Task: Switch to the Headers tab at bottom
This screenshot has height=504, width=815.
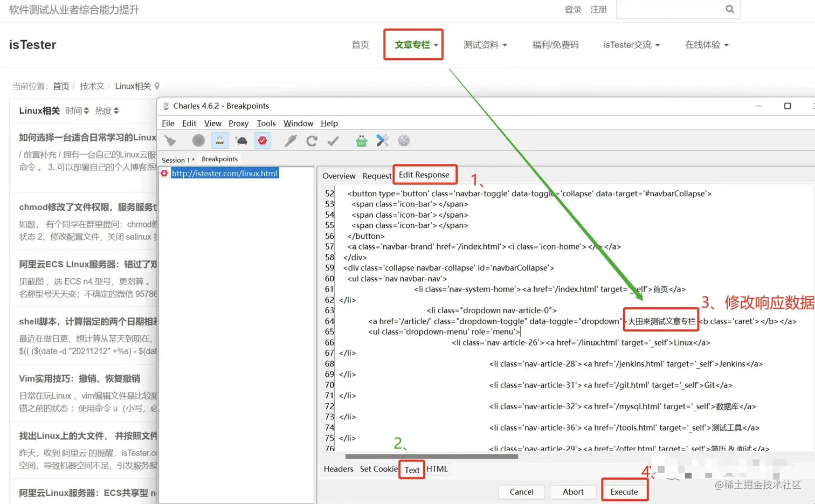Action: (339, 469)
